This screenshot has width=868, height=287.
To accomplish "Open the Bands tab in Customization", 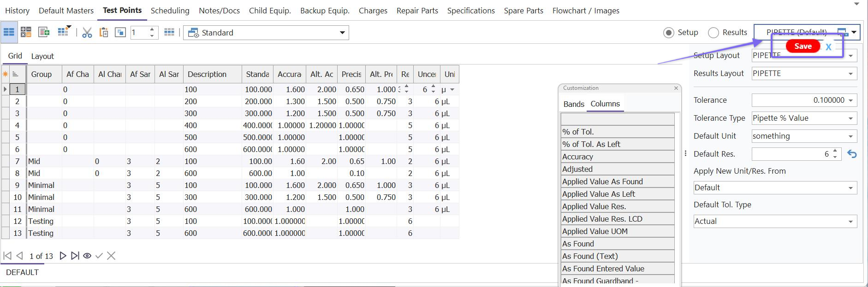I will (574, 104).
